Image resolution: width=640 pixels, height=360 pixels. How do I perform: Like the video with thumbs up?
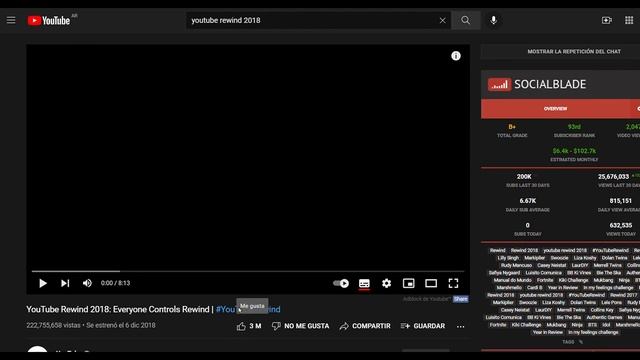point(249,326)
